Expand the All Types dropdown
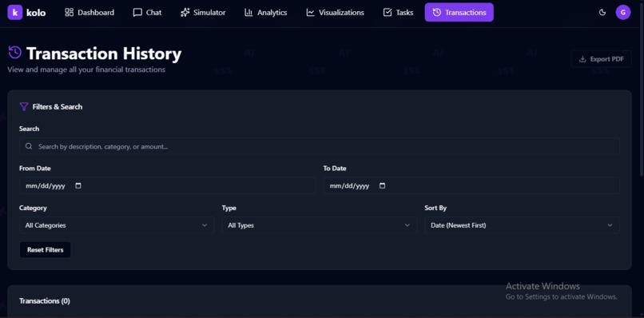The image size is (644, 318). coord(320,225)
